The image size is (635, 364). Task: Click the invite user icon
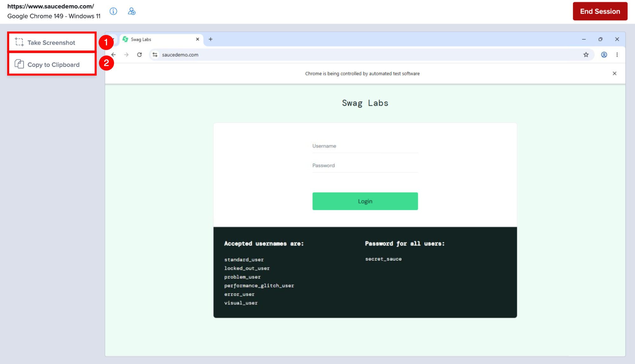[x=132, y=11]
